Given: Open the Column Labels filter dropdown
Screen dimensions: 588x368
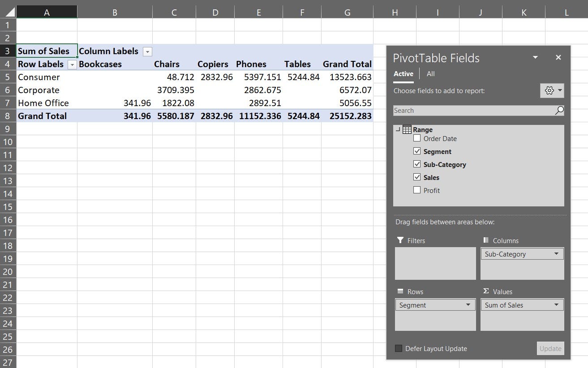Looking at the screenshot, I should tap(147, 51).
